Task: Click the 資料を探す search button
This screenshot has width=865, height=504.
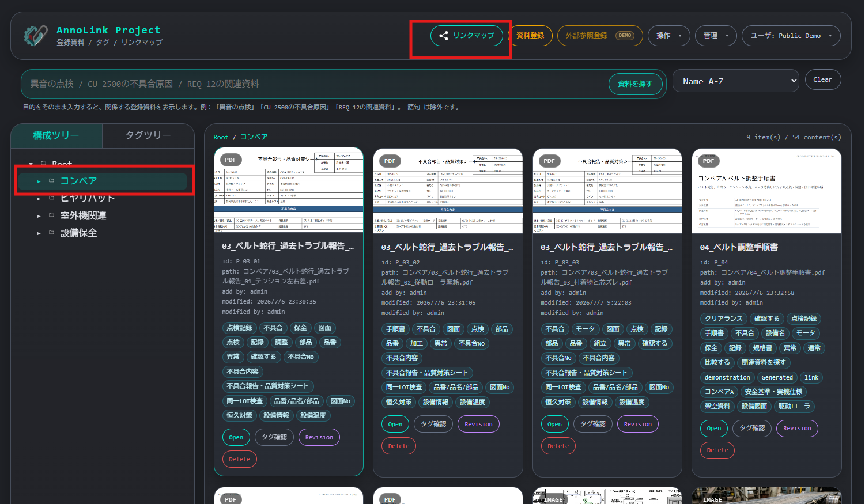Action: click(x=635, y=84)
